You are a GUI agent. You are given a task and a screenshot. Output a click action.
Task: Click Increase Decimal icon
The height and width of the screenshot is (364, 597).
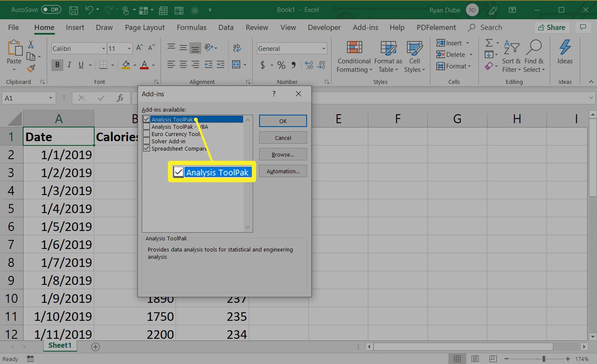309,65
